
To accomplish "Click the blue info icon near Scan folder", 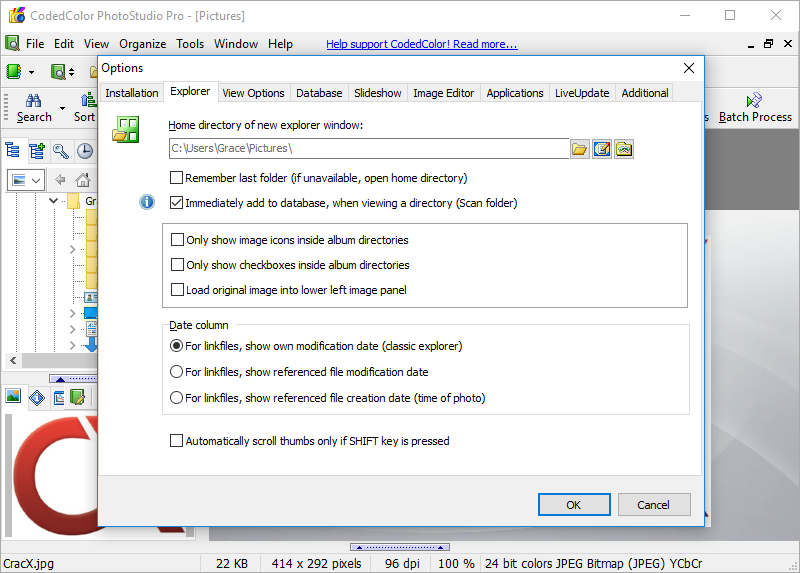I will 147,202.
